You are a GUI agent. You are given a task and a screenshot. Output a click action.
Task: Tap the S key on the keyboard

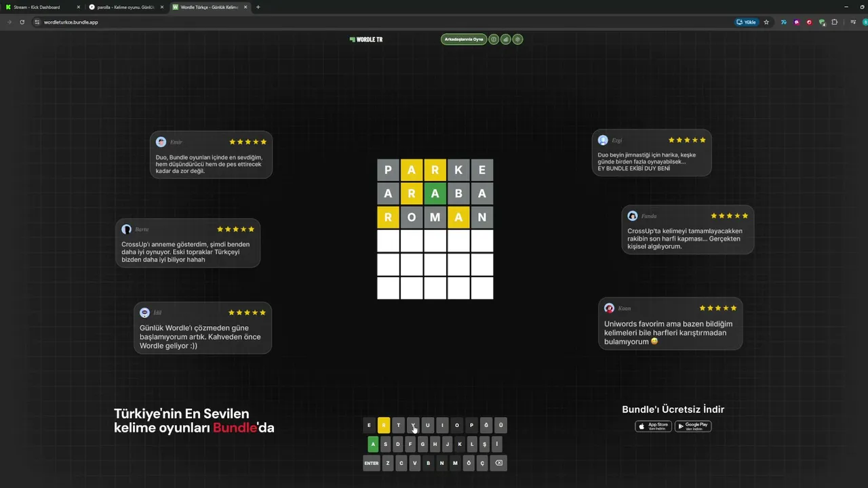pos(385,445)
